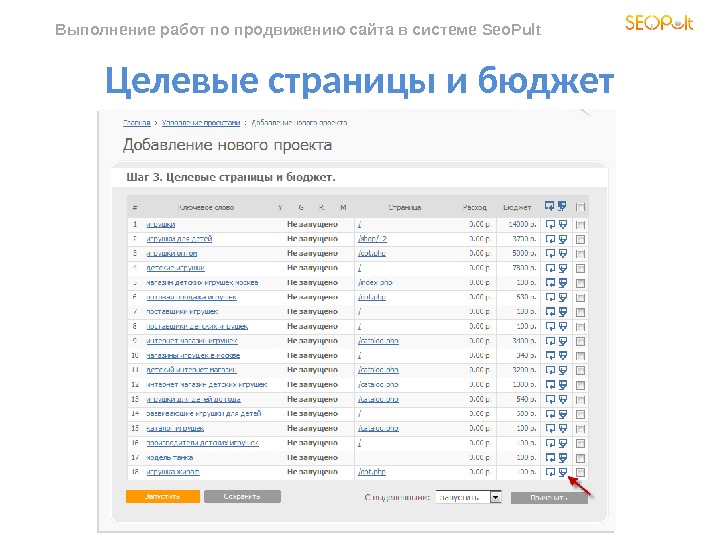Click the arrow-bubble icon in row 9 (3400 р.)
720x540 pixels.
tap(550, 341)
